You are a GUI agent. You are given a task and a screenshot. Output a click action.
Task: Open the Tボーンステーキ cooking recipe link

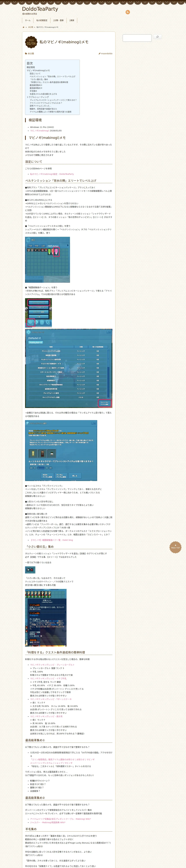pos(51,699)
